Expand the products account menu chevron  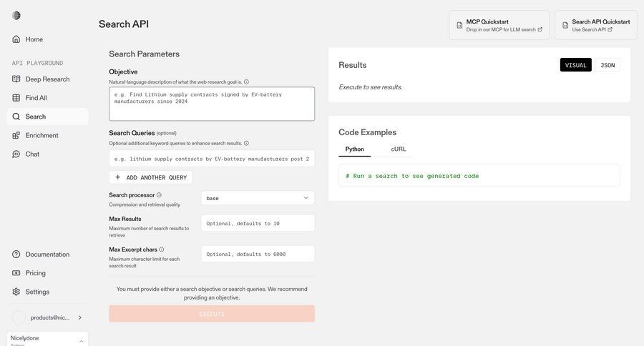pos(79,317)
